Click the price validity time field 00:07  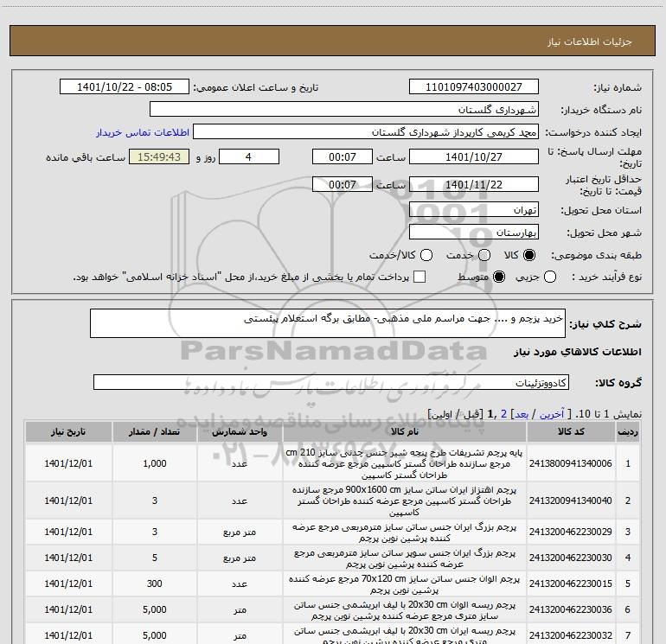(343, 185)
